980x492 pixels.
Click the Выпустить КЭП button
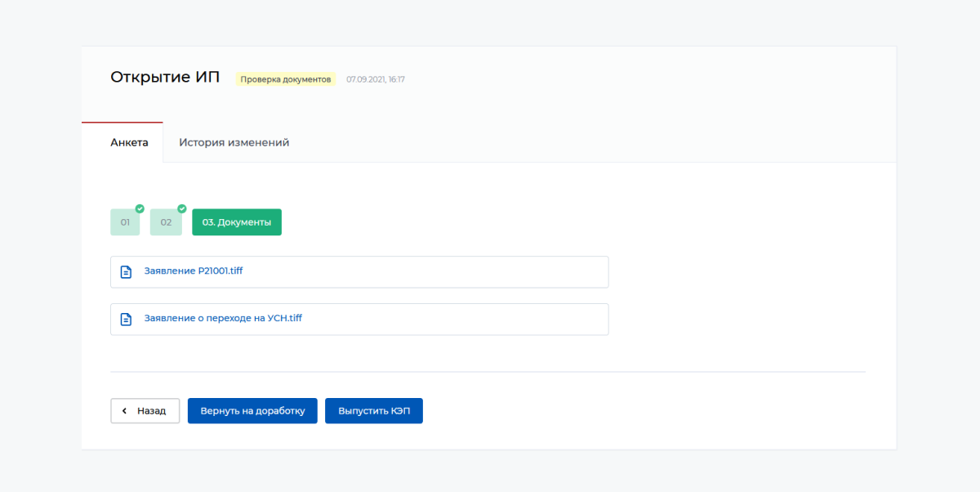[374, 411]
